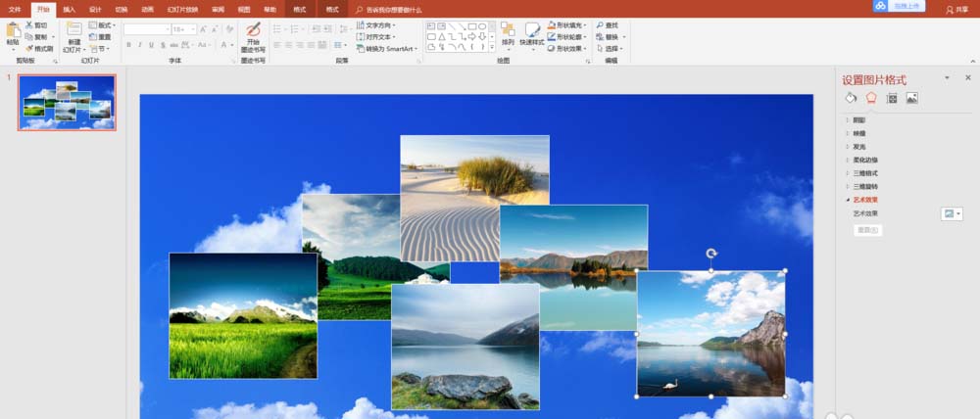980x419 pixels.
Task: Start Ink writing (开始墨迹书写)
Action: click(x=253, y=37)
